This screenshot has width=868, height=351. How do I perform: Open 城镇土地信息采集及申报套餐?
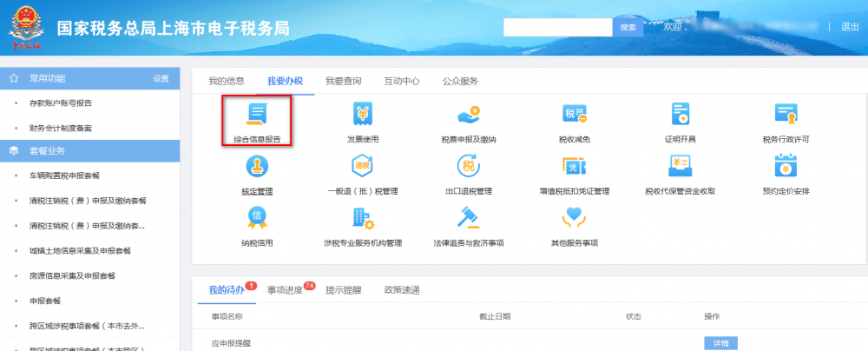click(80, 250)
